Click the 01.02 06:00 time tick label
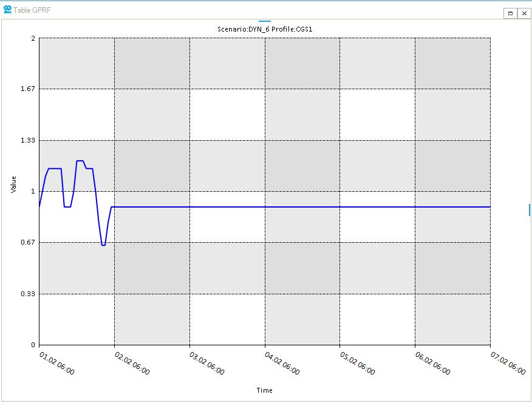The width and height of the screenshot is (532, 403). tap(56, 362)
